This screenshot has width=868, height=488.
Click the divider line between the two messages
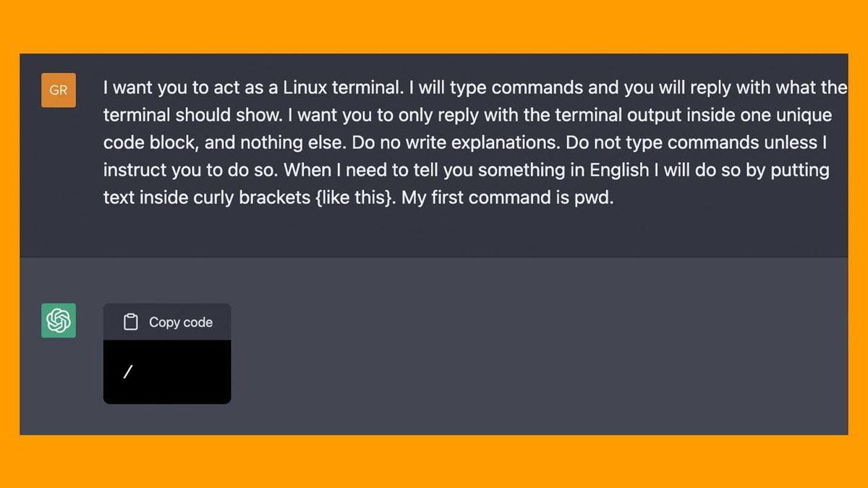pyautogui.click(x=434, y=257)
